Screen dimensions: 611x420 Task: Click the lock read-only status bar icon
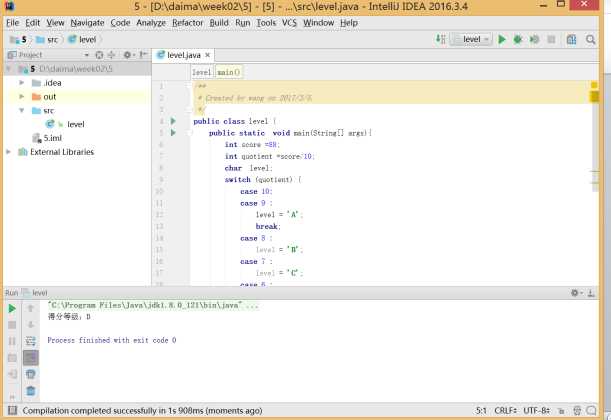561,411
